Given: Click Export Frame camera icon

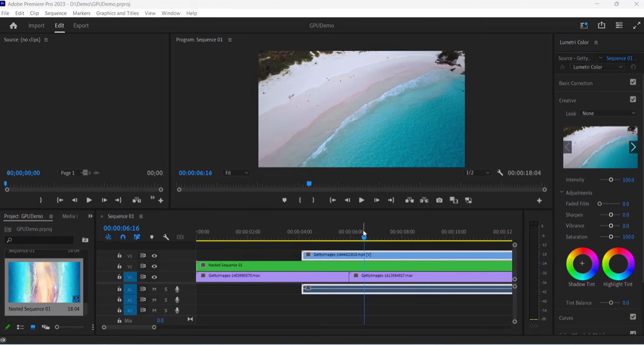Looking at the screenshot, I should [439, 200].
